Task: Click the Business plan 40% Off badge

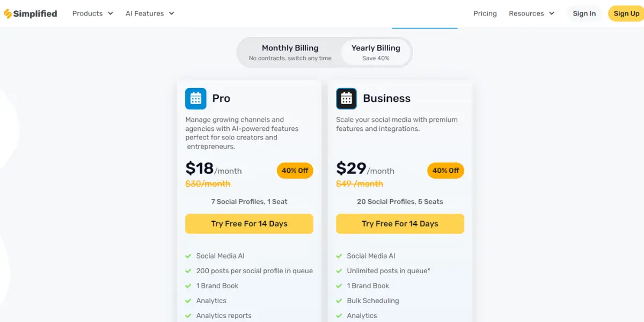Action: tap(446, 171)
